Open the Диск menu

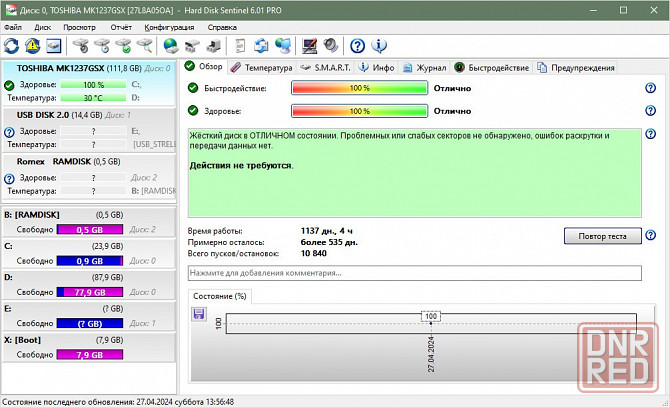(x=42, y=27)
